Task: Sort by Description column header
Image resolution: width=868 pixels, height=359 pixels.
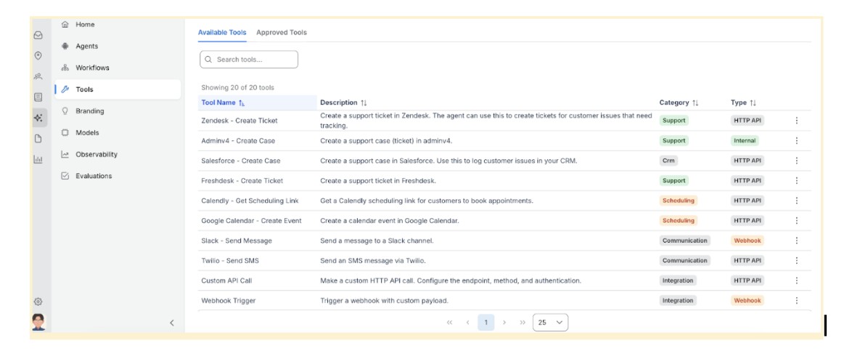Action: pos(343,102)
